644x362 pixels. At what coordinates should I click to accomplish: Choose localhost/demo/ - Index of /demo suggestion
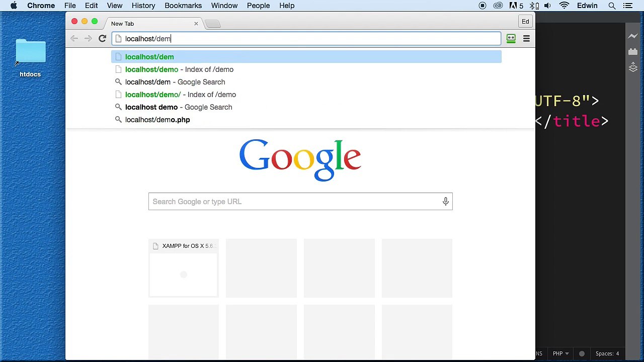306,95
